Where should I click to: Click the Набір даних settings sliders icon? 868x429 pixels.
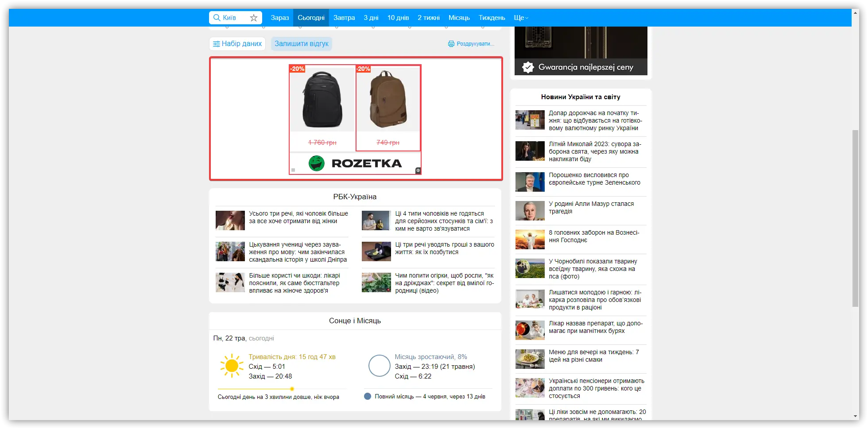point(217,44)
